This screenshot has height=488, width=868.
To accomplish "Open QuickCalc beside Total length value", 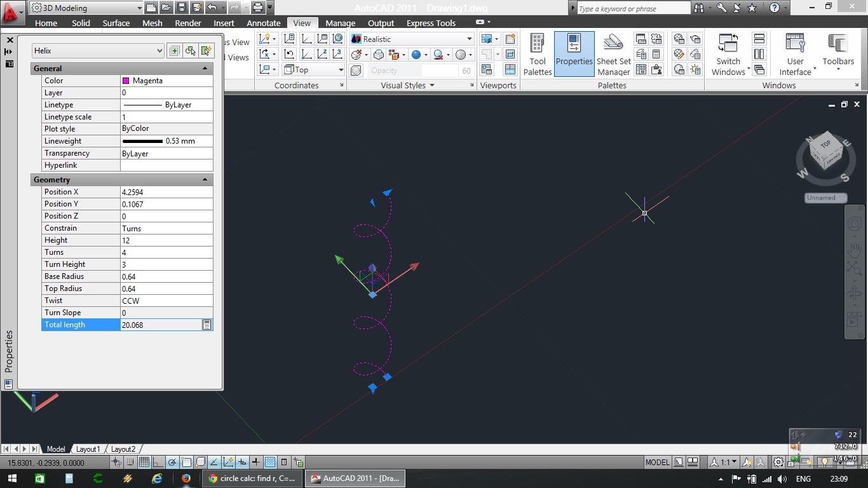I will (x=207, y=325).
